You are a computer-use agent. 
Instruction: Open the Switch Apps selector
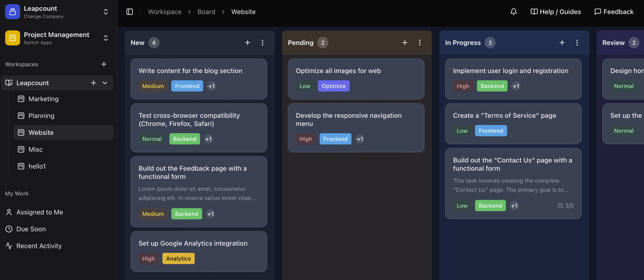(x=106, y=38)
